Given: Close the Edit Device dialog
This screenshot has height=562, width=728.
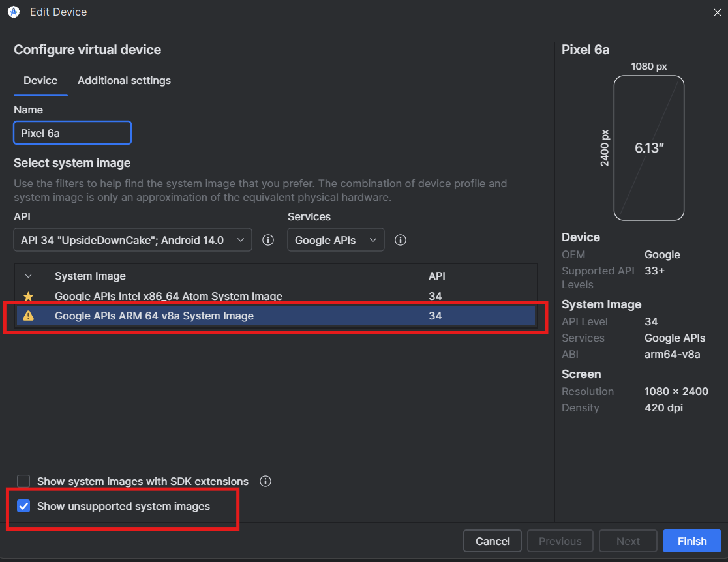Looking at the screenshot, I should (x=717, y=12).
